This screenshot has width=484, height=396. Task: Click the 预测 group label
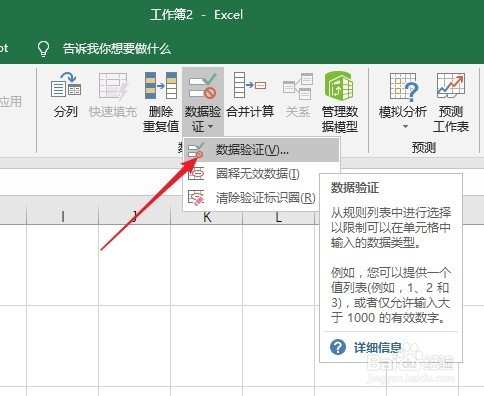pyautogui.click(x=424, y=147)
